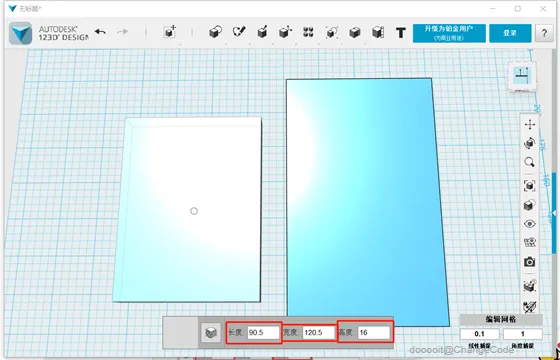Open the Grouping tool menu
Screen dimensions: 560x360
click(332, 32)
